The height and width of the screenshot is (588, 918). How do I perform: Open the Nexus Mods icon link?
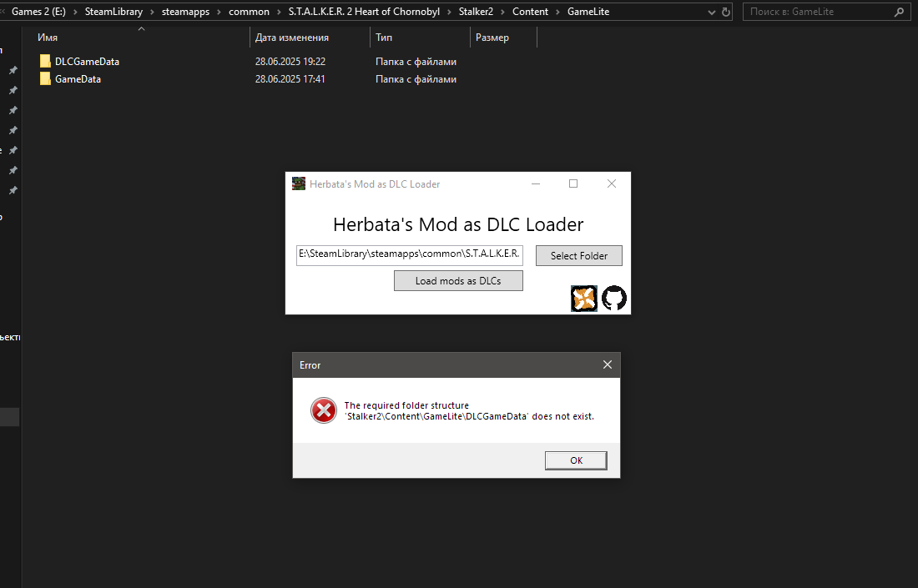point(583,299)
